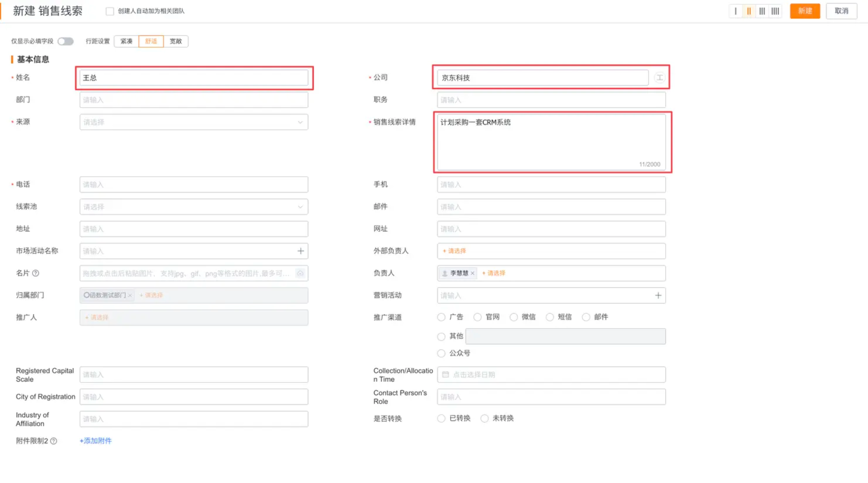Image resolution: width=868 pixels, height=483 pixels.
Task: Click plus icon in 市场活动名称 field
Action: (301, 251)
